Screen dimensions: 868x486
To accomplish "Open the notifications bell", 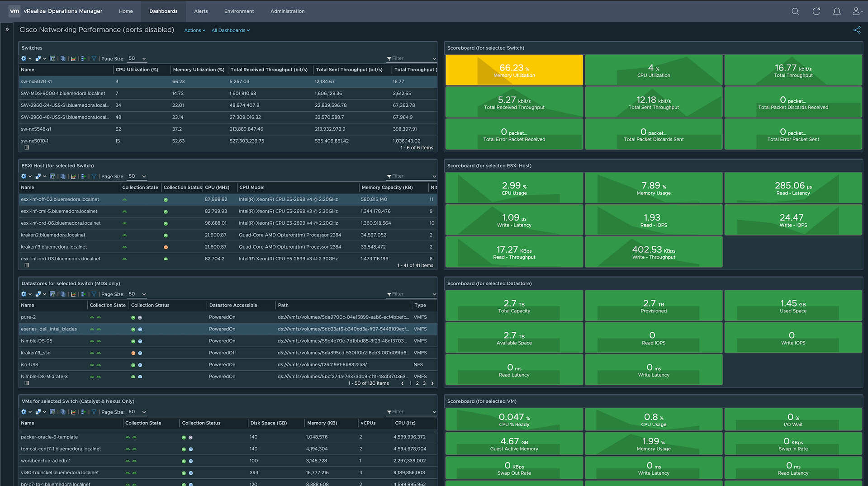I will (x=837, y=11).
